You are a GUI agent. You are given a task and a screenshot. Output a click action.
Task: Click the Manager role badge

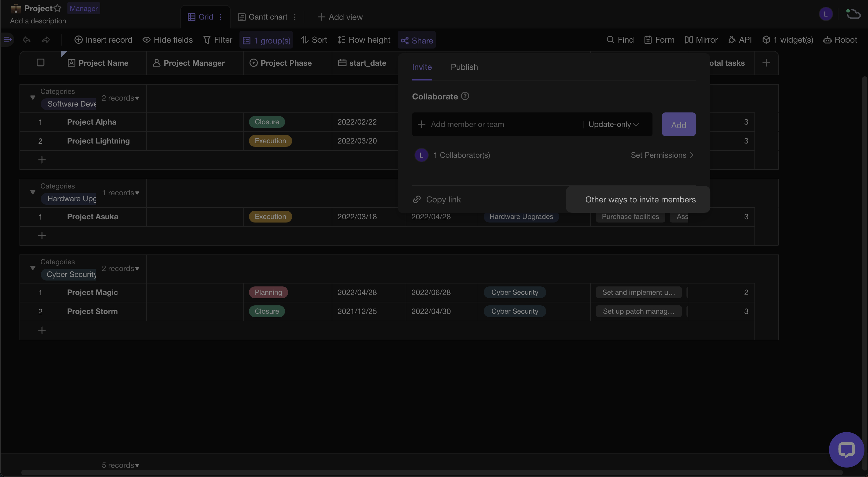84,8
